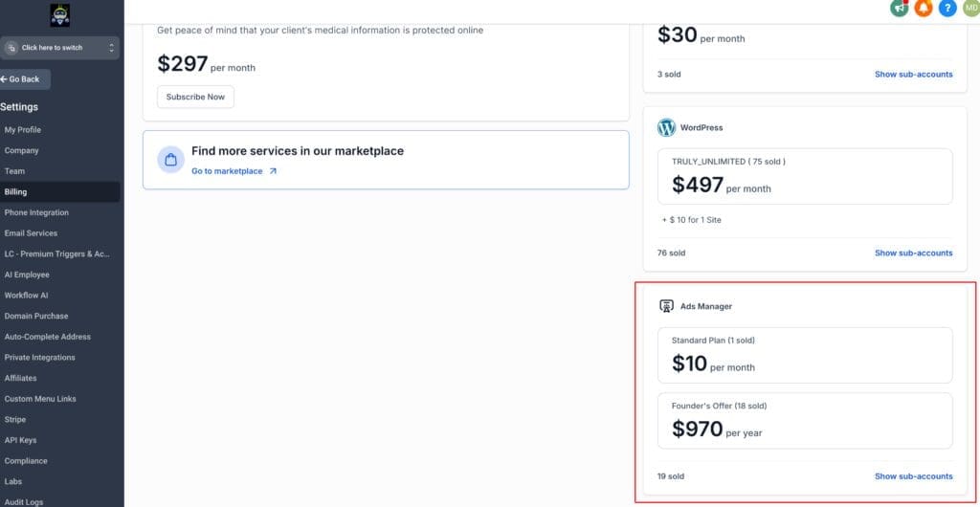
Task: Select the Founder's Offer plan card
Action: [x=805, y=420]
